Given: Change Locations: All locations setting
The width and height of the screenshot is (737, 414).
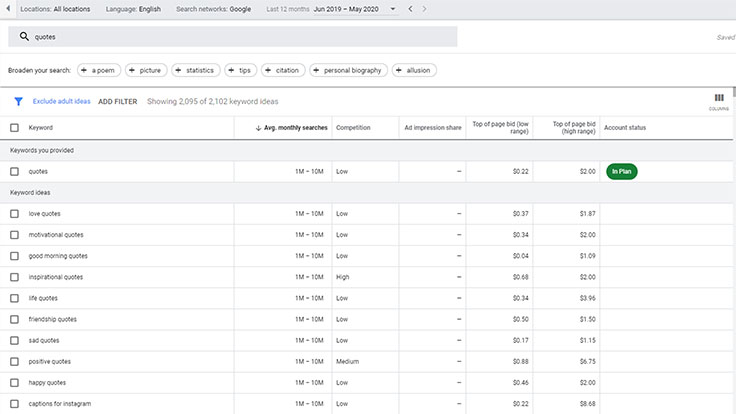Looking at the screenshot, I should pos(55,9).
